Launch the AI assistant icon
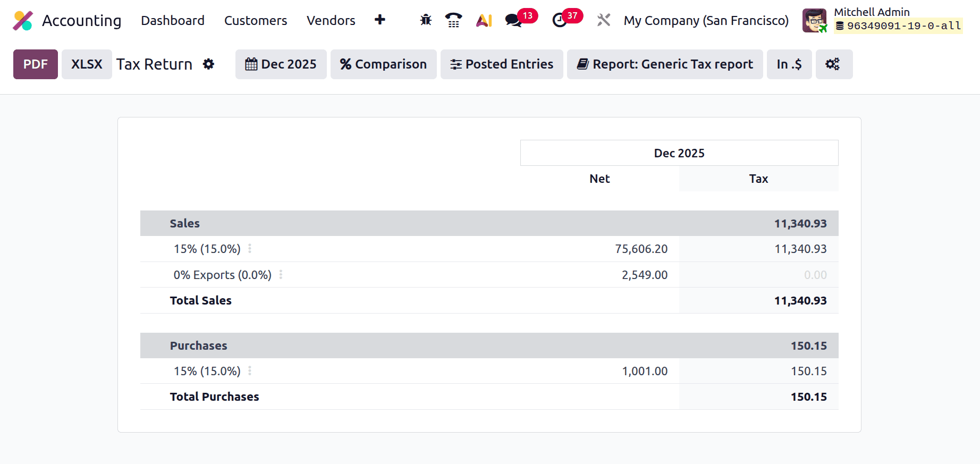Image resolution: width=980 pixels, height=464 pixels. 484,20
